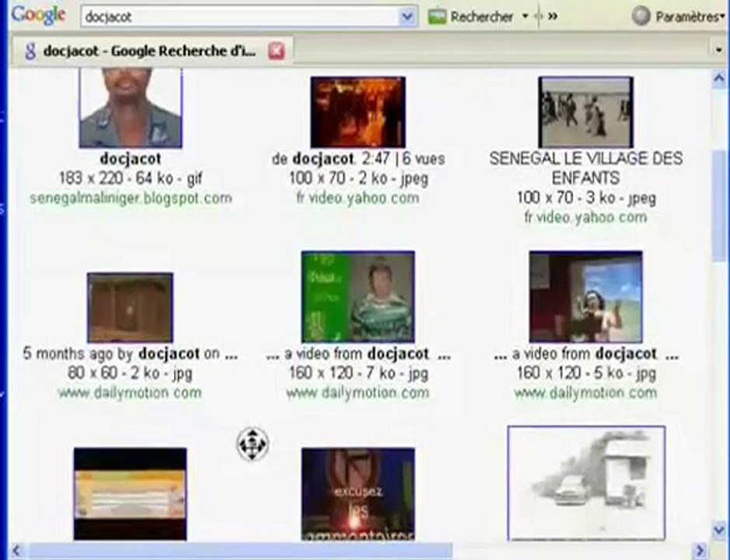The image size is (730, 560).
Task: Click the horizontal scrollbar left arrow
Action: click(17, 550)
